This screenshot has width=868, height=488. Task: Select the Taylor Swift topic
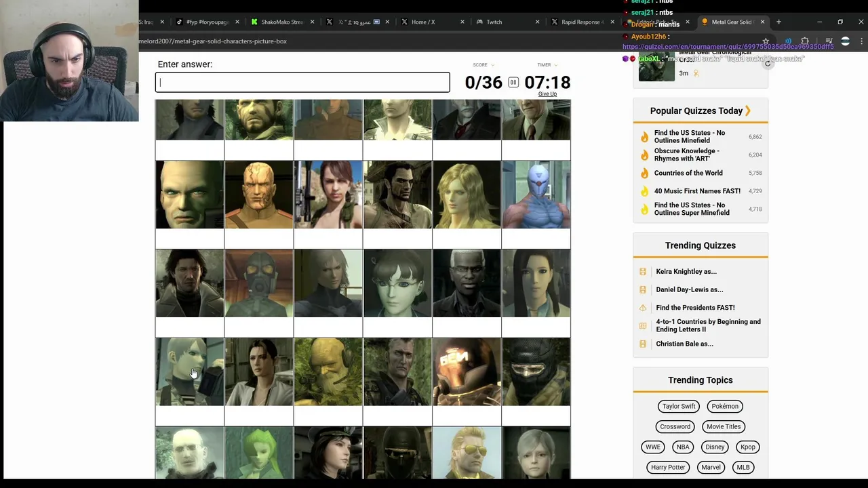pos(679,407)
